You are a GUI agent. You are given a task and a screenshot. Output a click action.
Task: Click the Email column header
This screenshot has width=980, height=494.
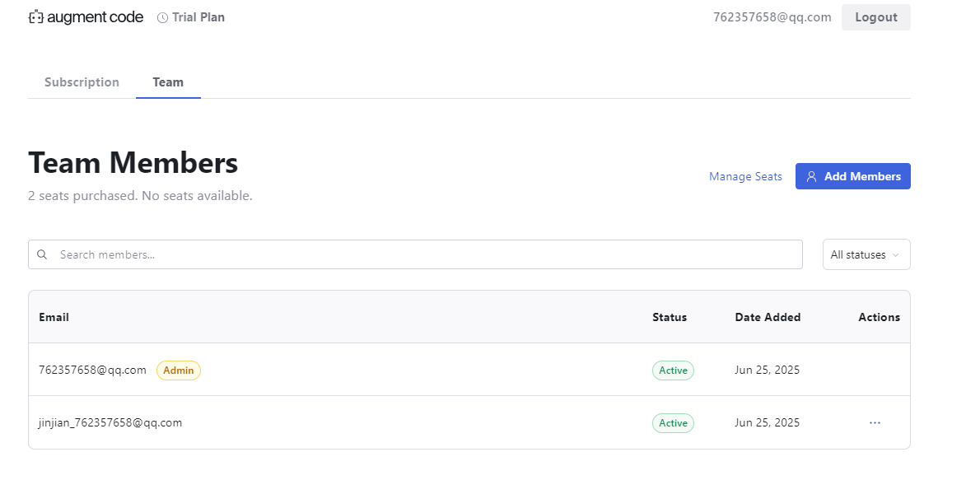pos(54,317)
